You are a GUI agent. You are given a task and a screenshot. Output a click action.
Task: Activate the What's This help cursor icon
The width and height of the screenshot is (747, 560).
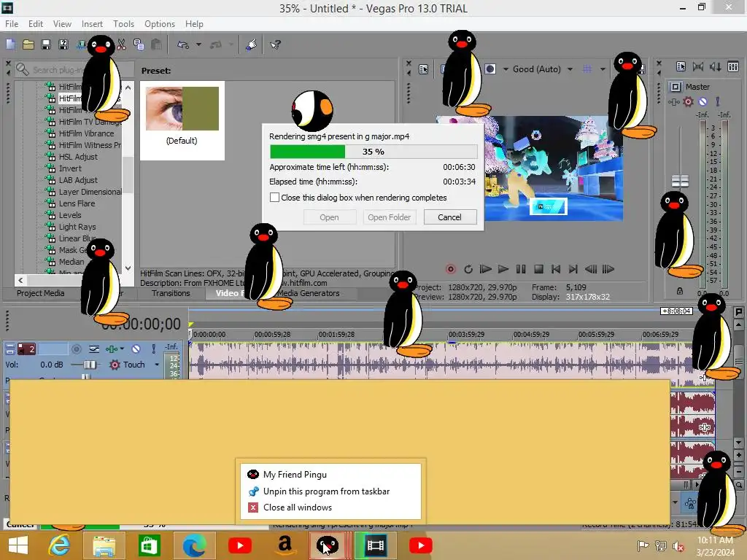point(275,44)
